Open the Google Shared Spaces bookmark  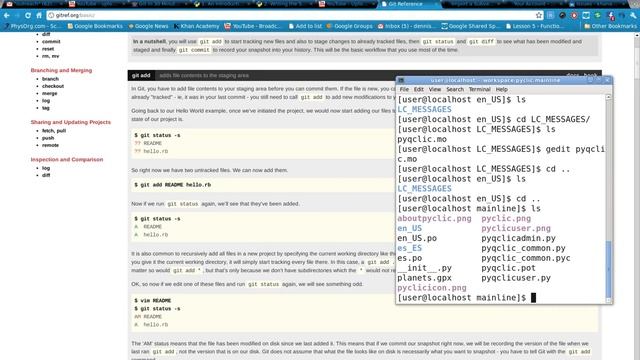(x=470, y=26)
